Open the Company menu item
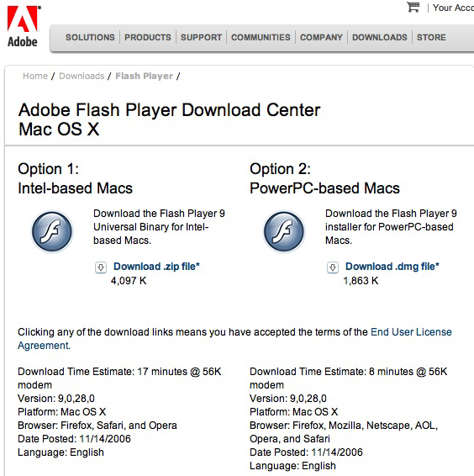This screenshot has height=476, width=474. tap(321, 37)
